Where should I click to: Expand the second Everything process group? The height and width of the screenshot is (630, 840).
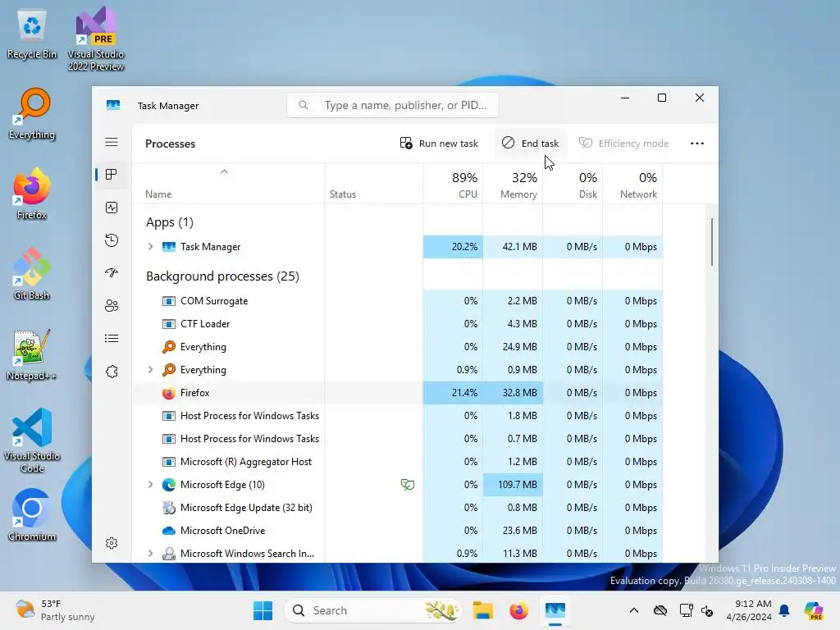151,370
